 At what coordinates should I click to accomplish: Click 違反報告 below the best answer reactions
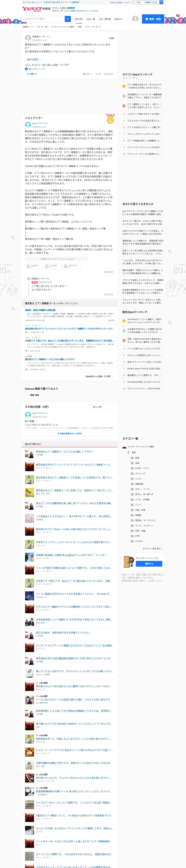click(x=109, y=272)
